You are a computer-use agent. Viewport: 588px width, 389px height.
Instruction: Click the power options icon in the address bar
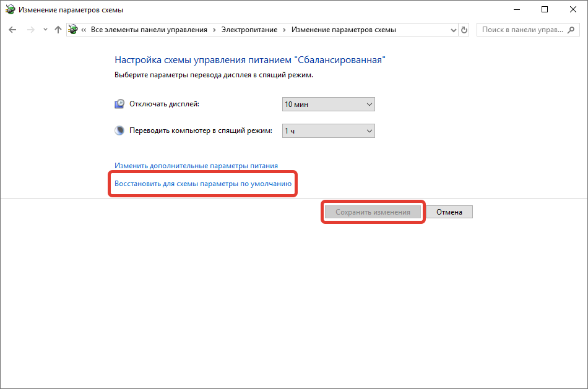pos(73,30)
